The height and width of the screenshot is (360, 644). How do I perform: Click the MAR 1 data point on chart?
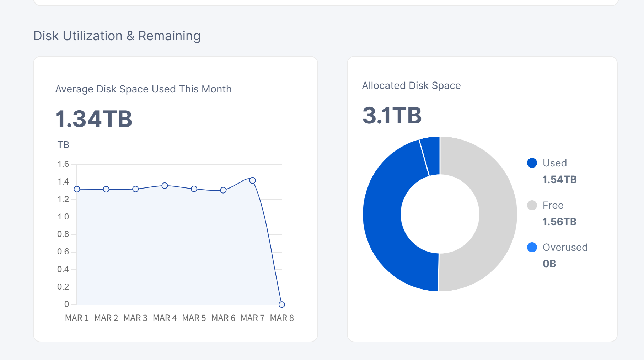click(77, 189)
